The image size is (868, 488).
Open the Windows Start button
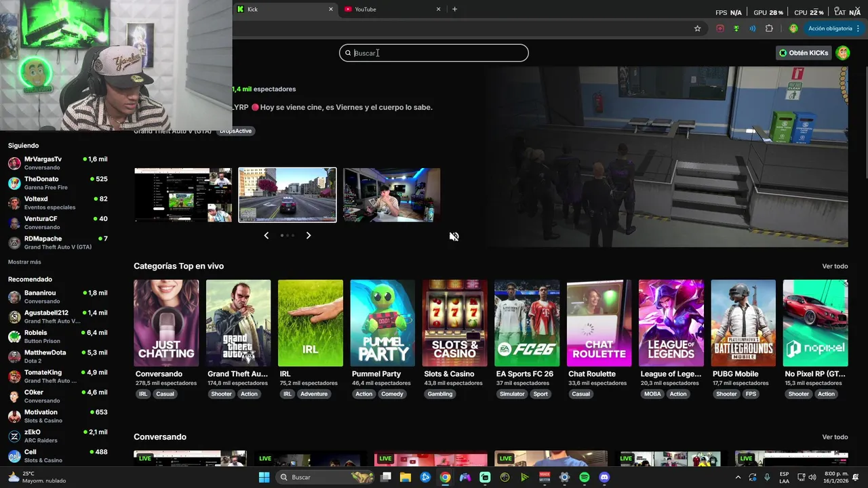[264, 477]
